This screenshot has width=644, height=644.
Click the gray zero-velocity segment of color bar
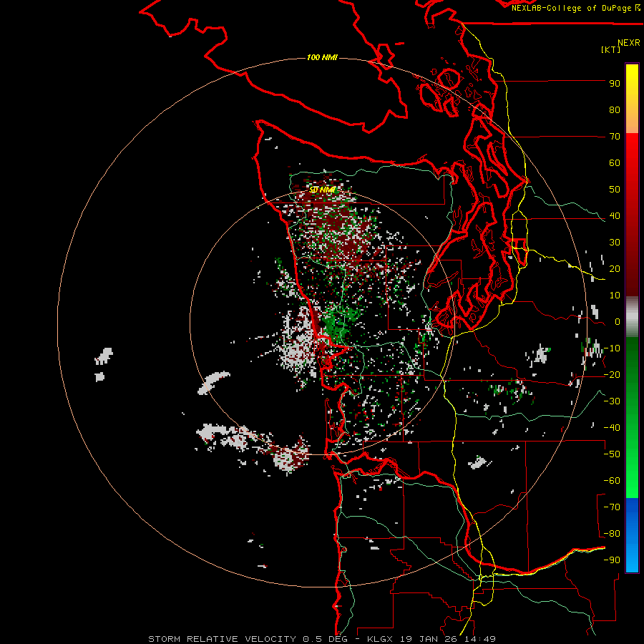(632, 317)
